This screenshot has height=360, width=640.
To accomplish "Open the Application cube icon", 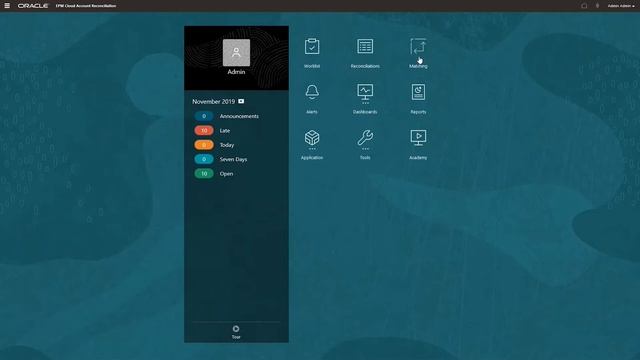I will pos(312,138).
